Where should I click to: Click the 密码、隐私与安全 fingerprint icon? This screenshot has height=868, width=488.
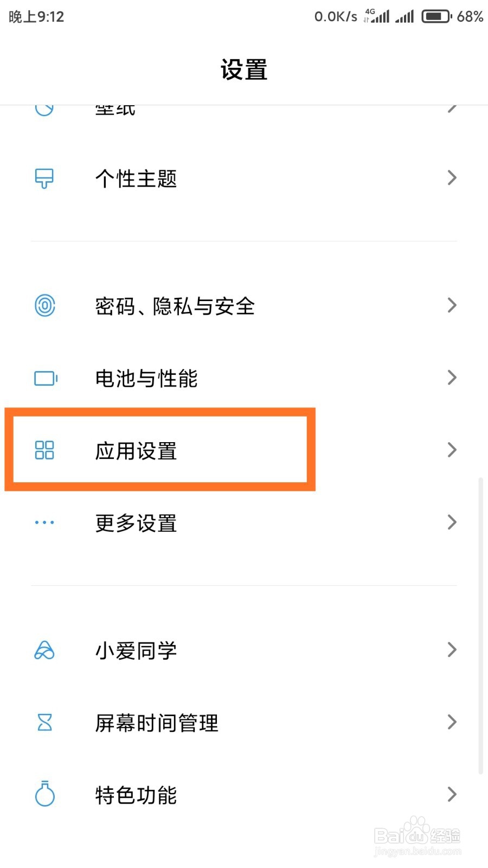click(x=44, y=305)
